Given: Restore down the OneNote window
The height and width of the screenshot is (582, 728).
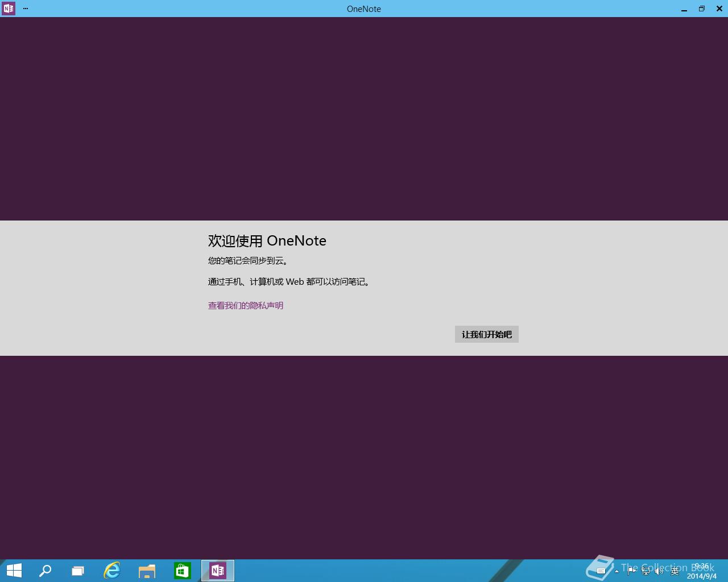Looking at the screenshot, I should 702,9.
